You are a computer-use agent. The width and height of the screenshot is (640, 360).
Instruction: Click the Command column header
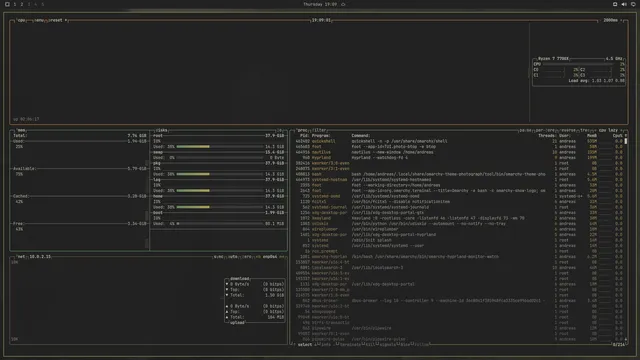tap(361, 136)
